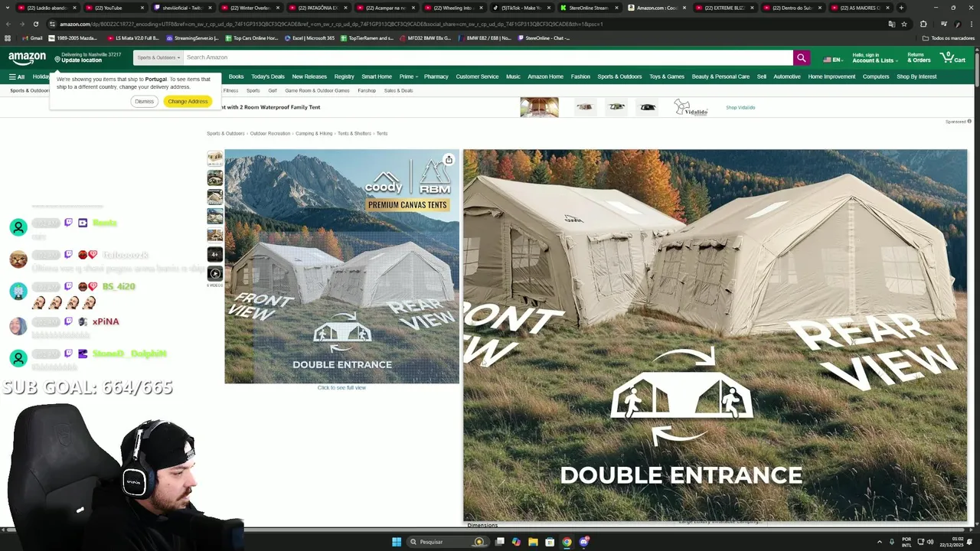Click the sponsored tent interior ad thumbnail
The height and width of the screenshot is (551, 980).
539,107
